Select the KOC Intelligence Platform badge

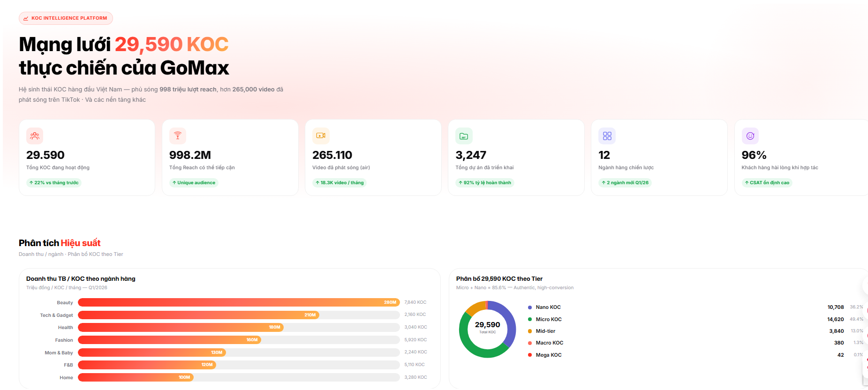coord(66,18)
